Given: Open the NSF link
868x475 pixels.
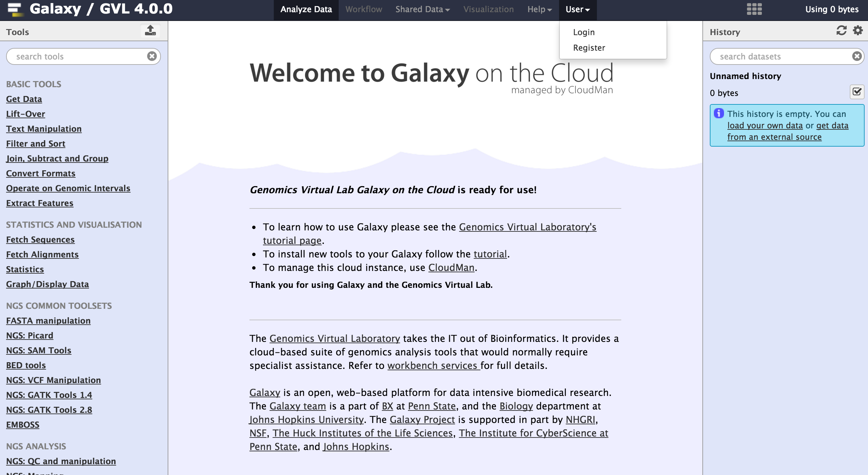Looking at the screenshot, I should pyautogui.click(x=258, y=433).
